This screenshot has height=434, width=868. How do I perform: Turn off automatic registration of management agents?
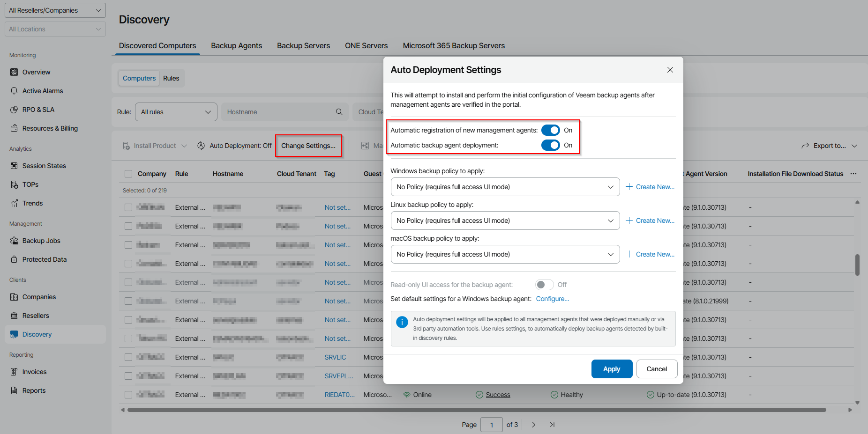click(550, 130)
